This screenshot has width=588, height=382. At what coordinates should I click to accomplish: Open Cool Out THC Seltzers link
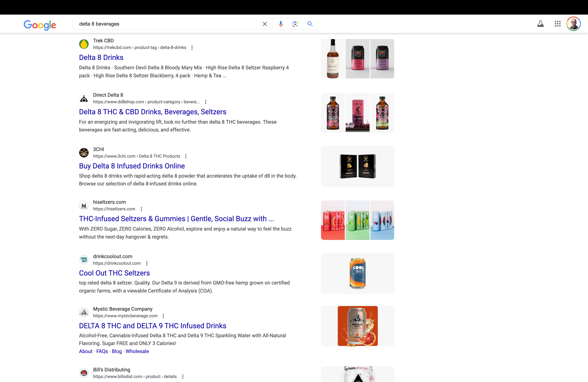tap(114, 273)
